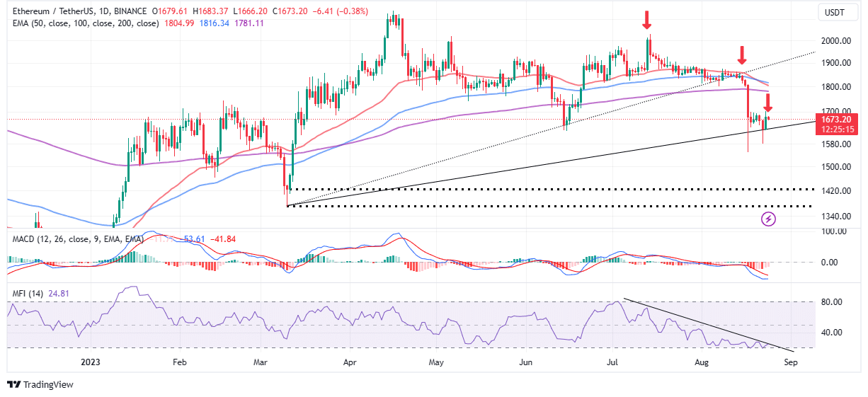Click the red 1673.20 current price label
The height and width of the screenshot is (397, 868).
(x=838, y=120)
